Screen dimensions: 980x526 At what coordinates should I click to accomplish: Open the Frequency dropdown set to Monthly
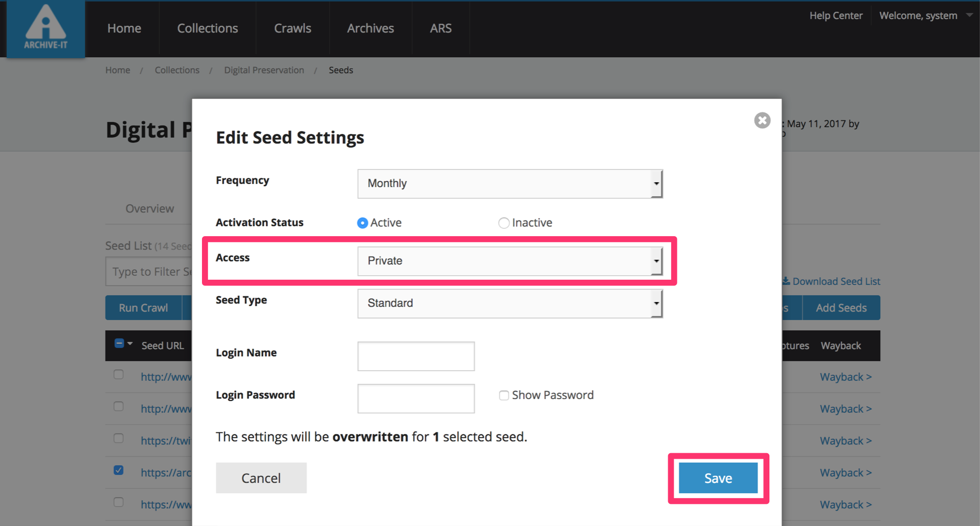click(x=510, y=184)
